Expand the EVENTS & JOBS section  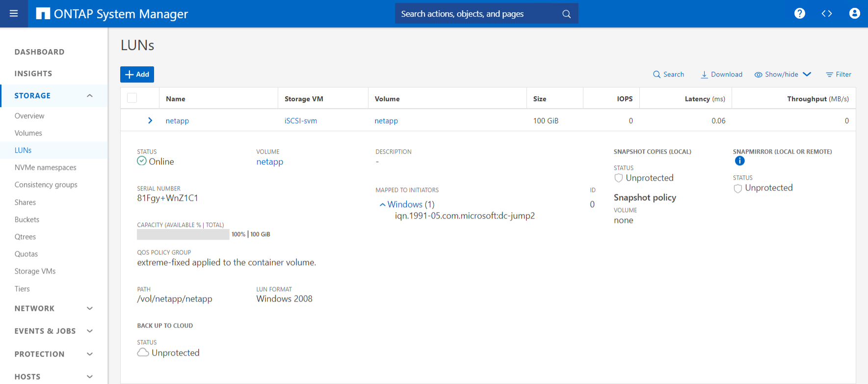[x=90, y=331]
